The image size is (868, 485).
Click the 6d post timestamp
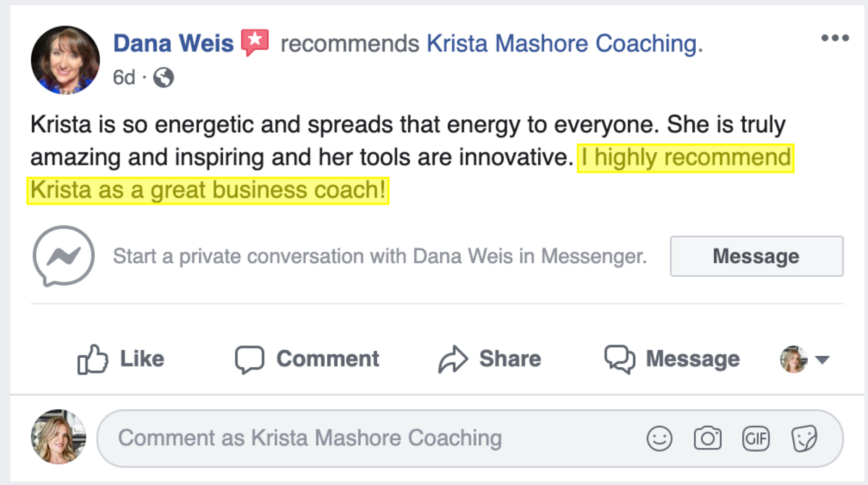click(124, 77)
